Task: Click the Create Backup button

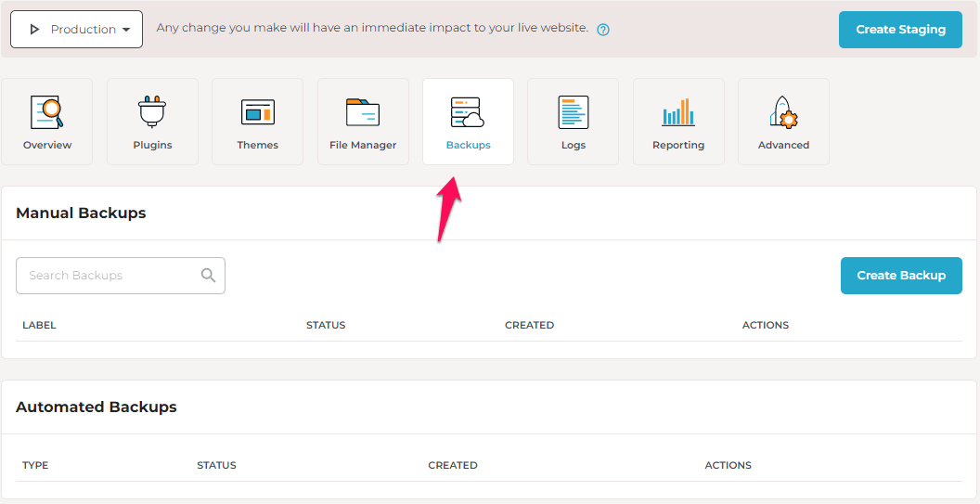Action: point(901,275)
